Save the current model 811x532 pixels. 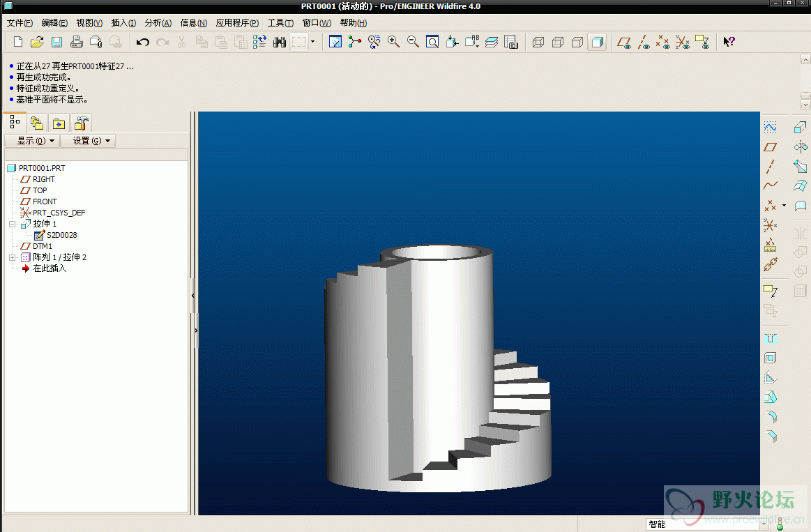57,42
